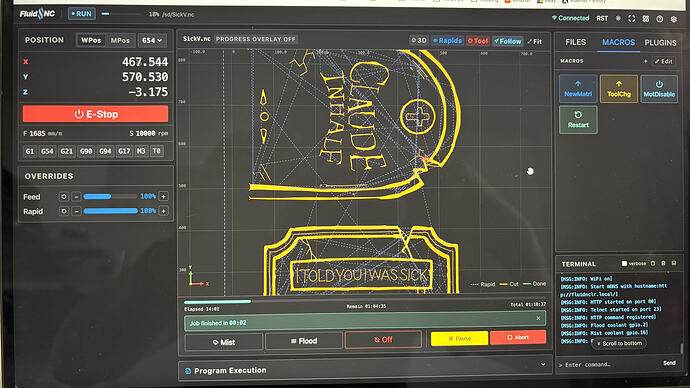The height and width of the screenshot is (388, 690).
Task: Click the G1 modal state chip
Action: tap(29, 151)
